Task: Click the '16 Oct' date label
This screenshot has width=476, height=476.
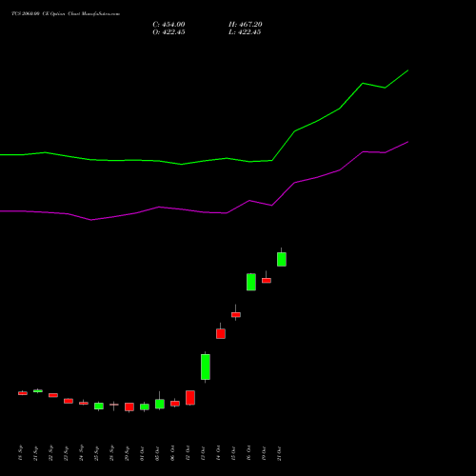Action: [x=248, y=453]
